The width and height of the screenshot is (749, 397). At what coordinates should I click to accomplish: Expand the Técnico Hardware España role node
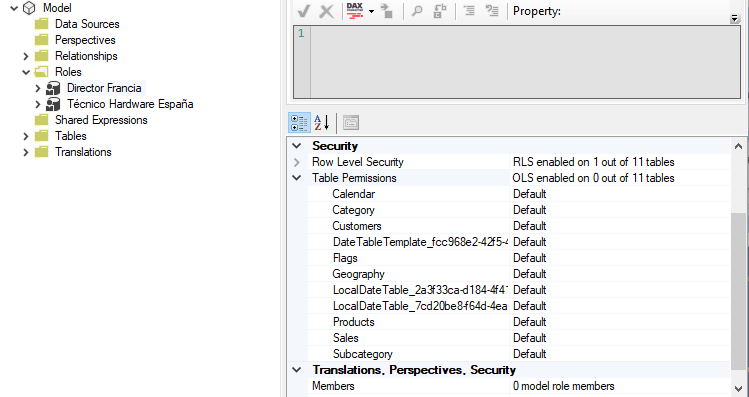(38, 104)
